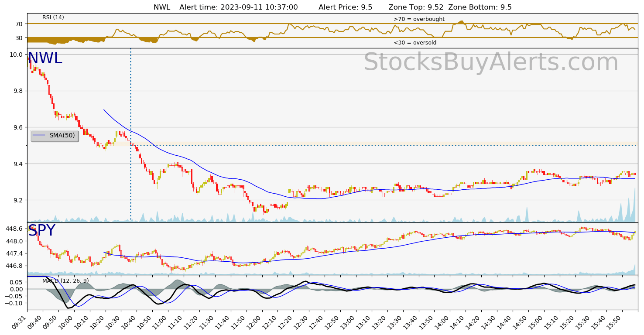The image size is (644, 335).
Task: Click the NWL price axis value 9.6
Action: coord(18,127)
